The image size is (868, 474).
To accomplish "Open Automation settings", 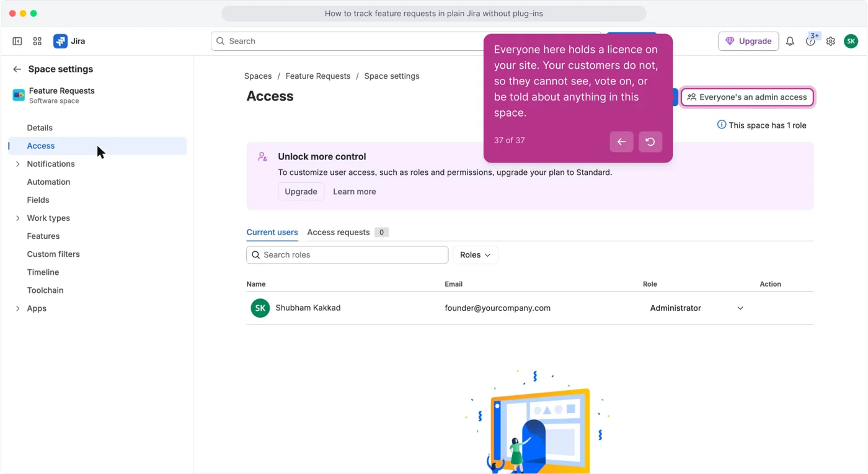I will 48,182.
